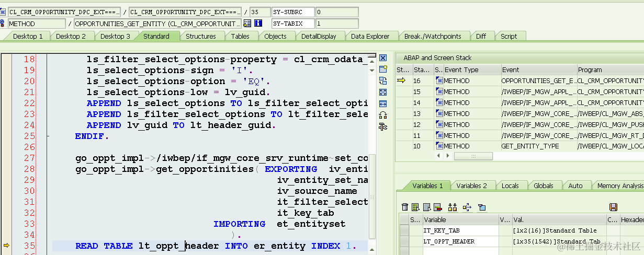Click the maximize horizontally tool icon
The height and width of the screenshot is (255, 644).
click(x=383, y=103)
